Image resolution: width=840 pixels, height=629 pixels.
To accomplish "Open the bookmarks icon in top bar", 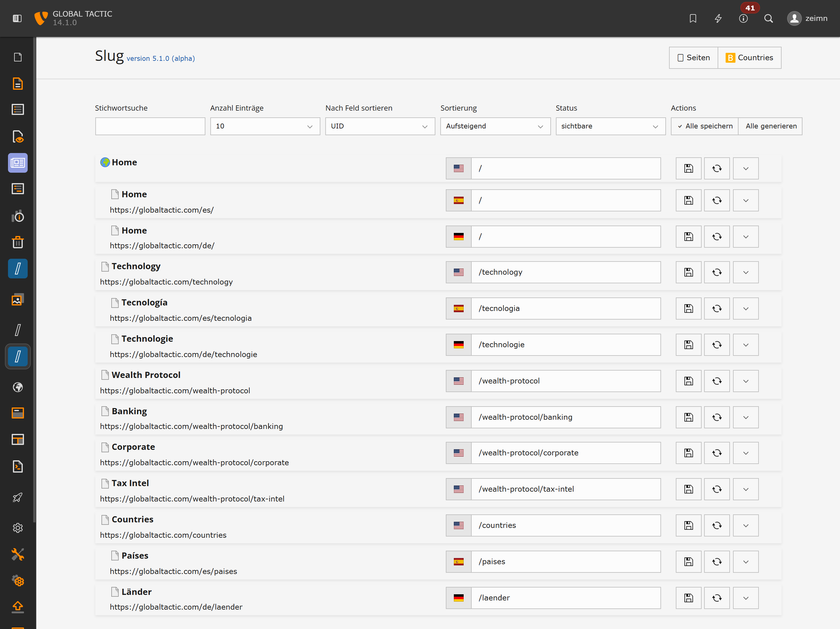I will tap(693, 18).
